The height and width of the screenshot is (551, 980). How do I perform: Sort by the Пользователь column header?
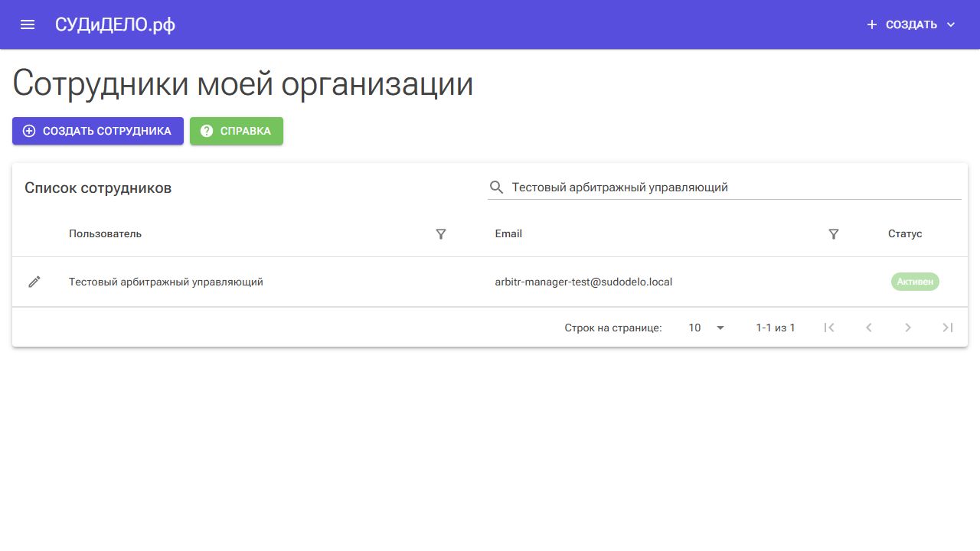(105, 233)
